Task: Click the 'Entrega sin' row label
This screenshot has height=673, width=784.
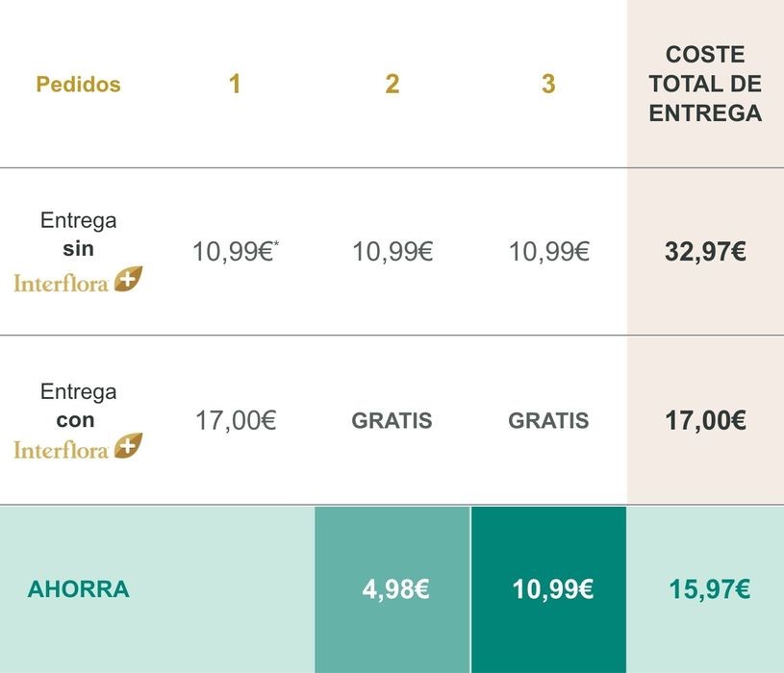Action: pos(79,235)
